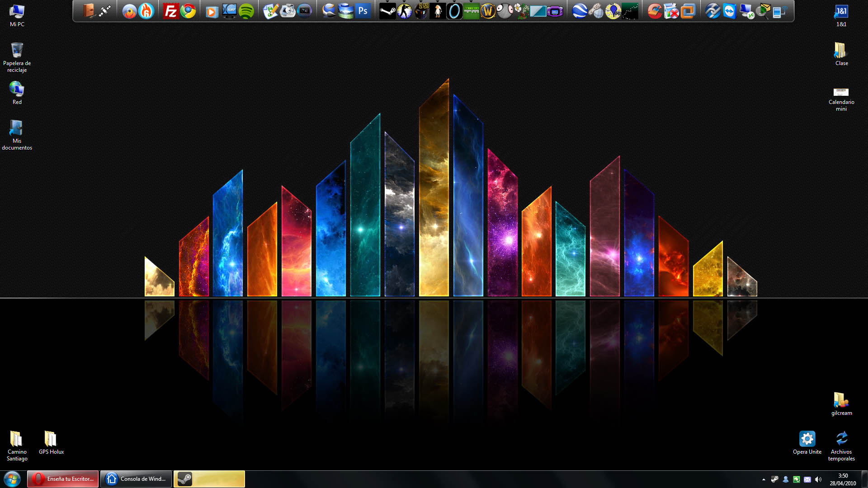This screenshot has width=868, height=488.
Task: Click the Show Desktop strip
Action: 865,479
